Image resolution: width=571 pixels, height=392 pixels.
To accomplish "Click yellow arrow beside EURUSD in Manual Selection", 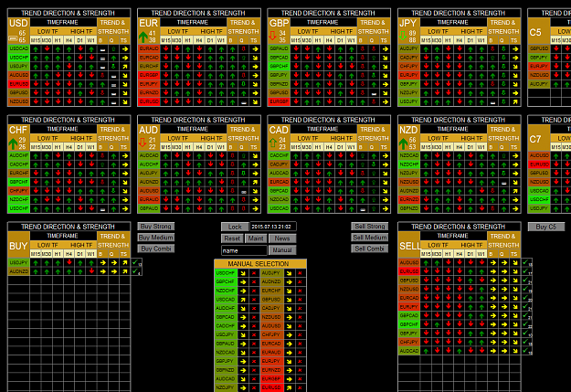I will click(x=289, y=387).
